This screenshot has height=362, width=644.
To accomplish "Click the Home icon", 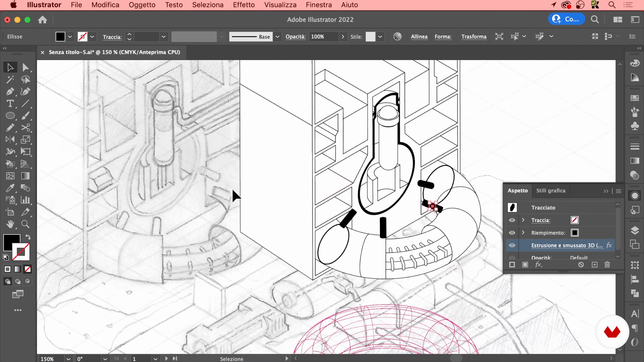I will coord(42,19).
